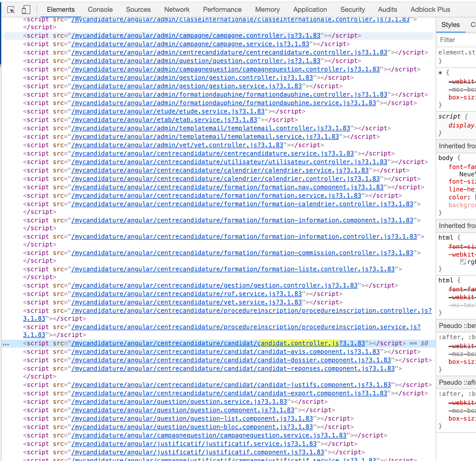Follow the candidat-avis.component.js source link
The image size is (476, 461).
pos(225,352)
